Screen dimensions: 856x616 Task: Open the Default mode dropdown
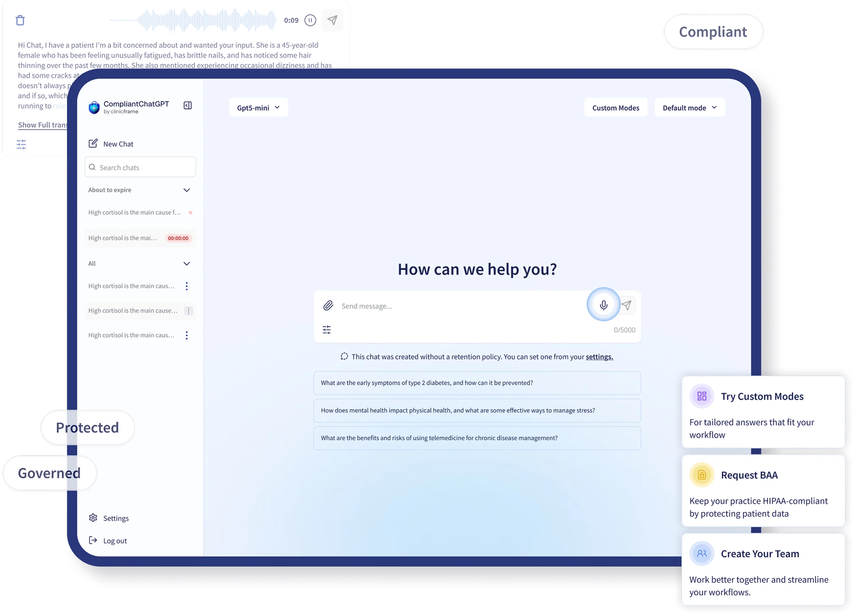(689, 108)
